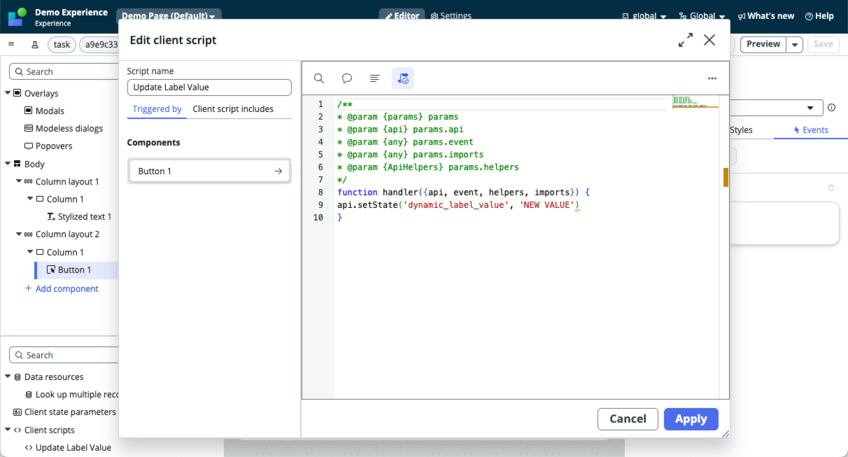Switch to Client script includes tab

click(233, 109)
